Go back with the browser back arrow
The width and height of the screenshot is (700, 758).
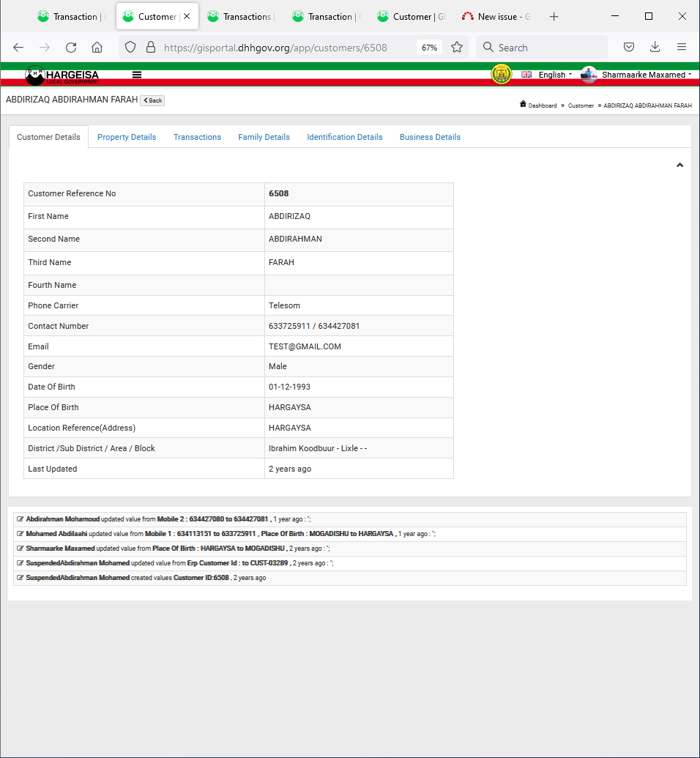[x=18, y=48]
